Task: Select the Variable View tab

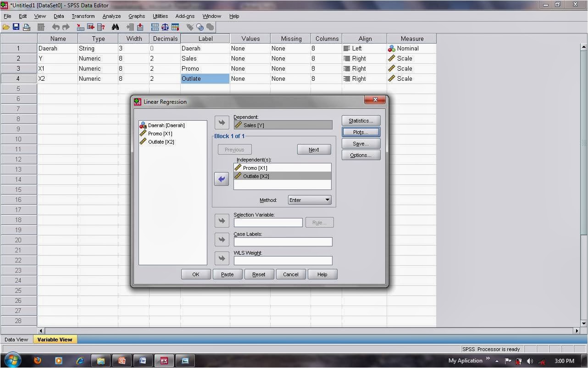Action: (55, 340)
